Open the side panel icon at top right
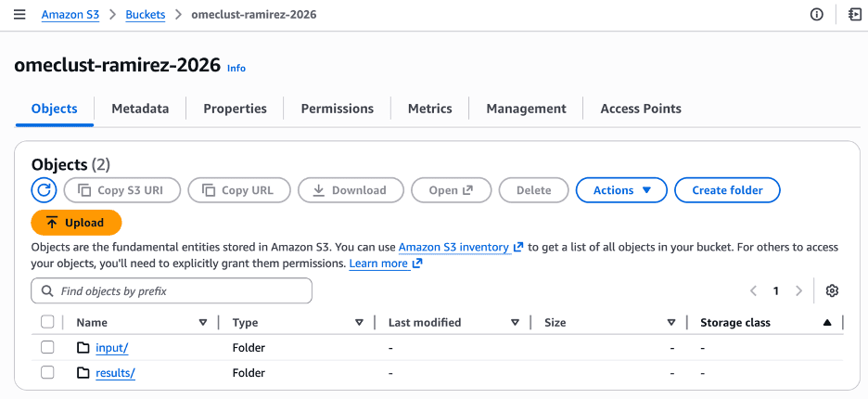This screenshot has height=399, width=868. coord(854,15)
